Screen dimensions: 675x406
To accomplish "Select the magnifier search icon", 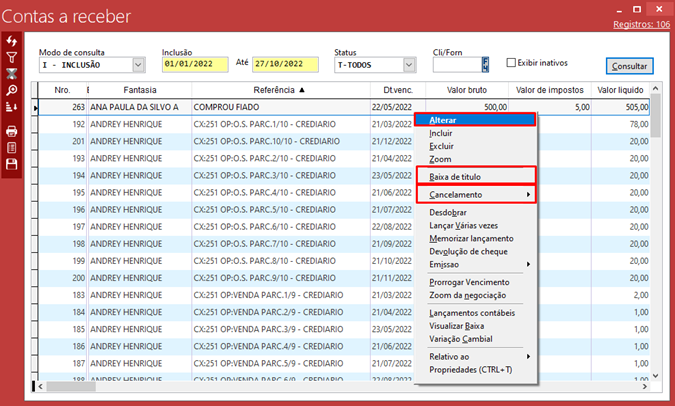I will click(x=12, y=90).
